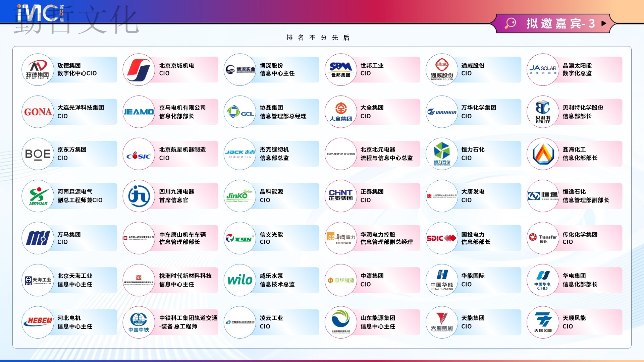The height and width of the screenshot is (362, 644).
Task: Select the 博深股份 信息中心主任 card
Action: pos(272,70)
